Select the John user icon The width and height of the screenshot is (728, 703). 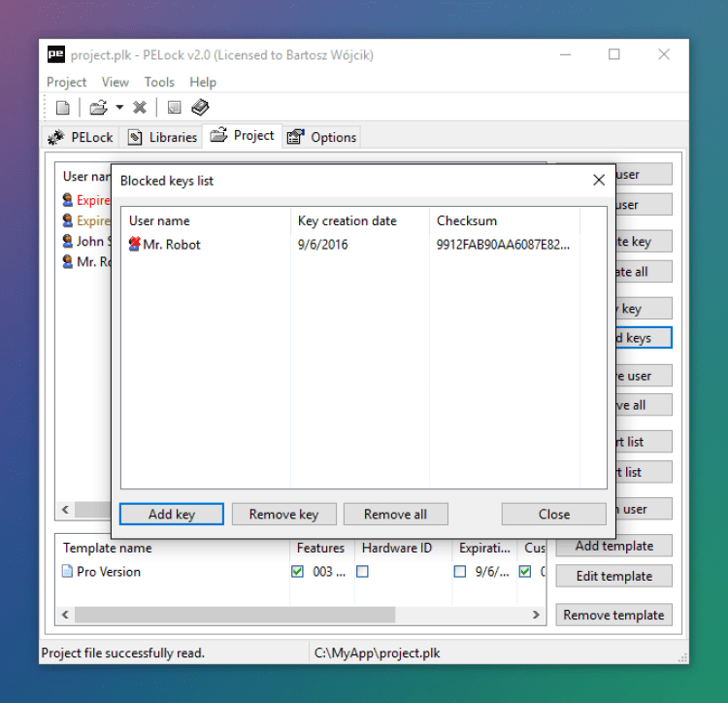[x=68, y=241]
